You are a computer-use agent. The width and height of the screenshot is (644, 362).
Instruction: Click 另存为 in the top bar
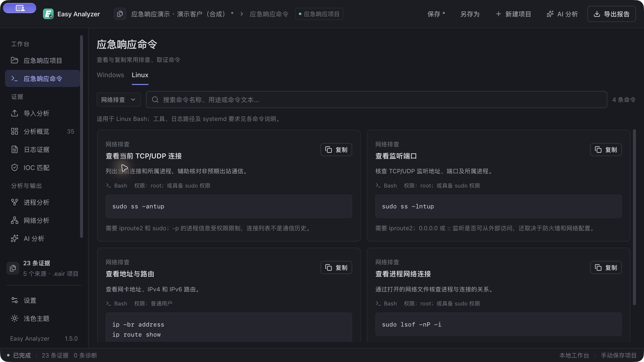point(470,14)
